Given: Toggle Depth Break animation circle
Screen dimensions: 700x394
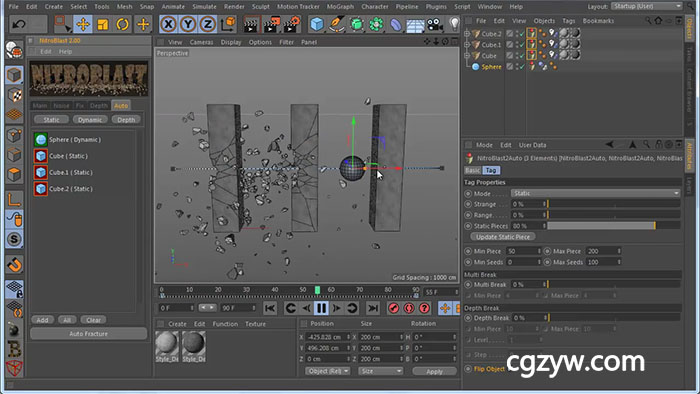Looking at the screenshot, I should 468,318.
